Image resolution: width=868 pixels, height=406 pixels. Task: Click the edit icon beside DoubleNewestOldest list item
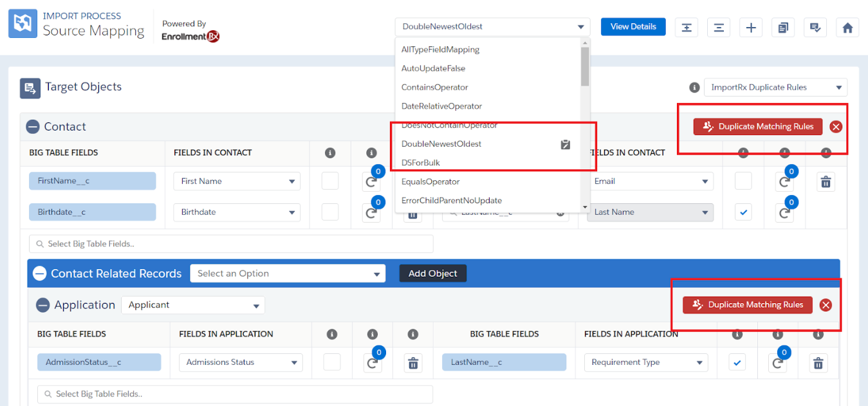click(x=566, y=144)
